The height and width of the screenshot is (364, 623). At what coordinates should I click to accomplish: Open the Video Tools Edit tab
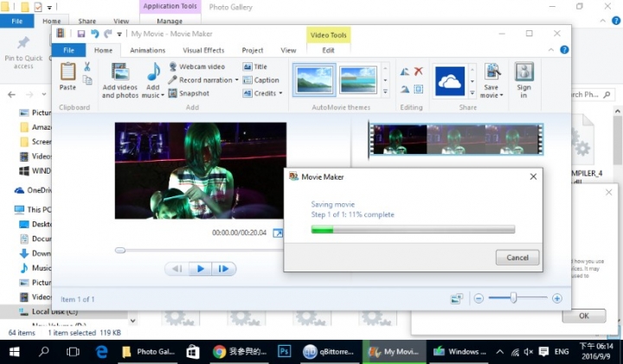(x=328, y=50)
